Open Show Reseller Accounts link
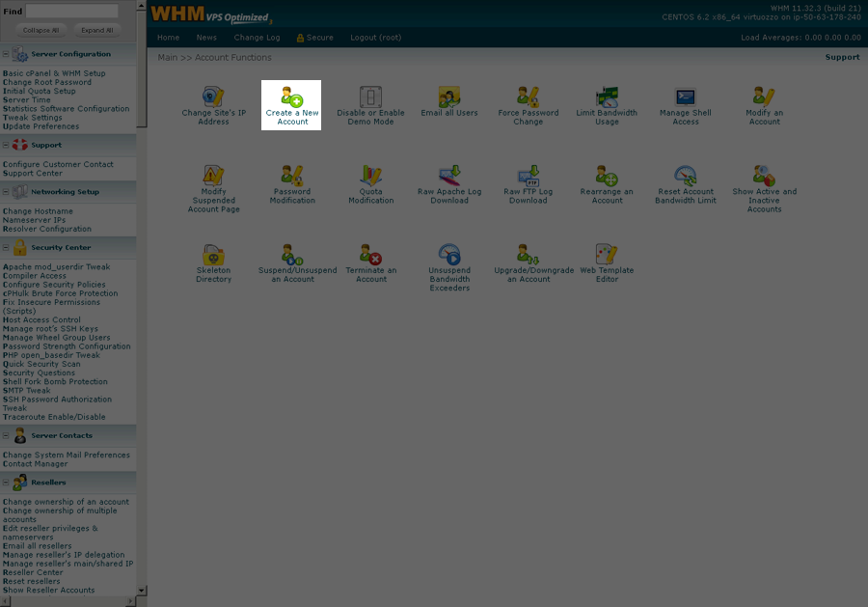 tap(49, 591)
